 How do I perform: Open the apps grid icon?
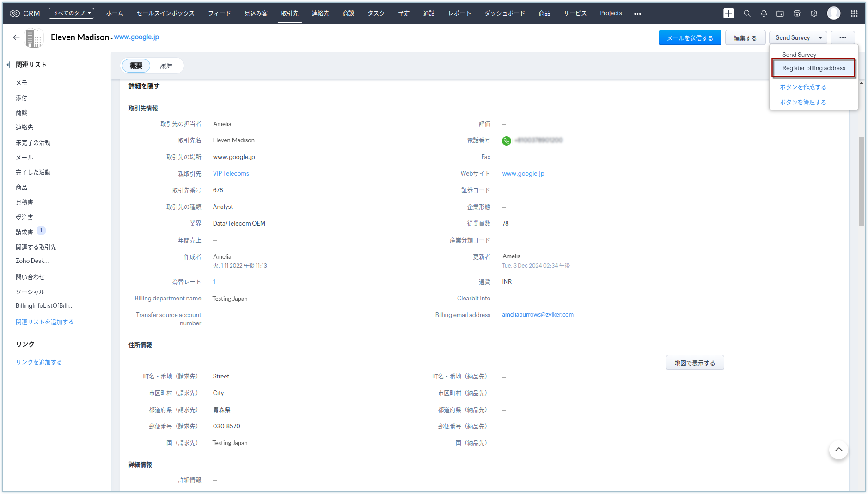(854, 13)
